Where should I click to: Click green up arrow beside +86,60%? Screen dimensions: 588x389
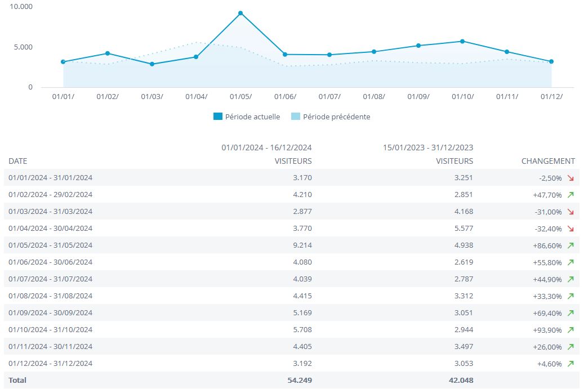click(x=571, y=245)
